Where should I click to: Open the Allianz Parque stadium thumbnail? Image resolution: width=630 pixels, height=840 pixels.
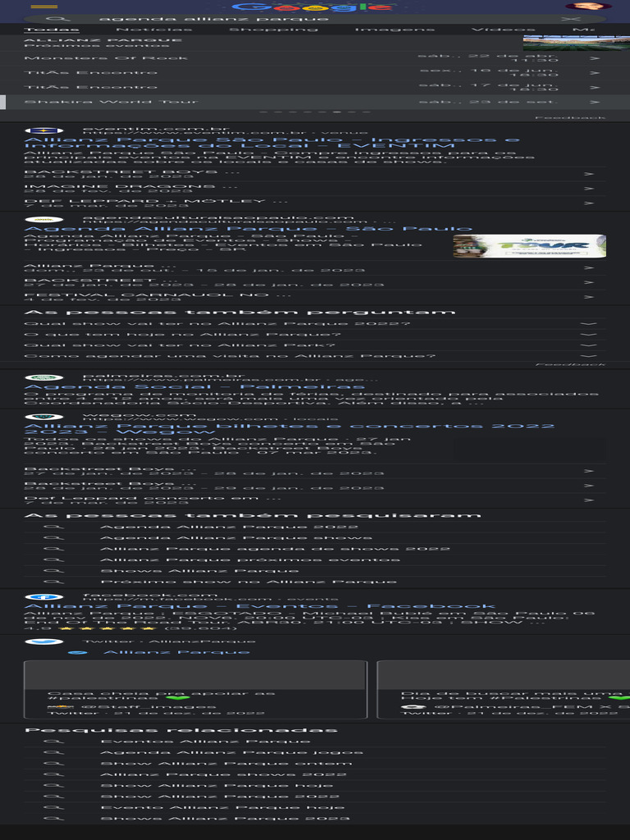coord(577,43)
